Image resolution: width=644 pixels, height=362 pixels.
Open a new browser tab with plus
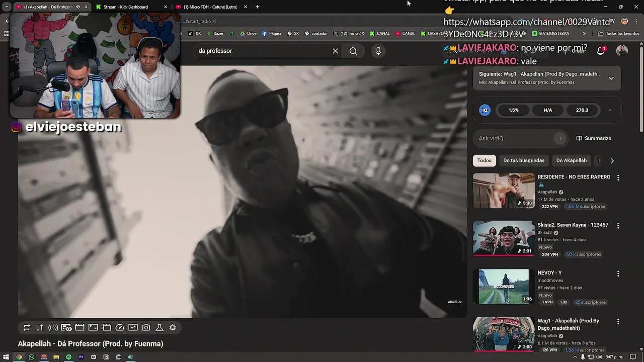coord(258,7)
